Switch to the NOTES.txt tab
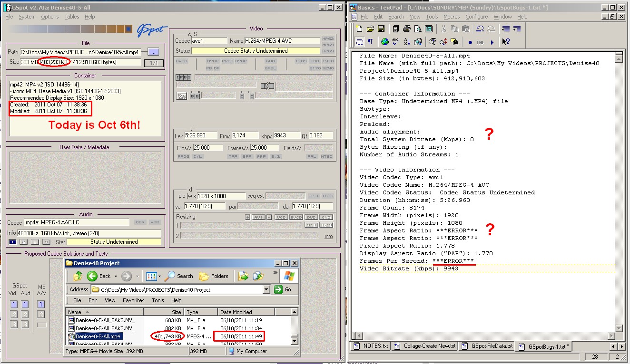The width and height of the screenshot is (630, 364). point(372,346)
